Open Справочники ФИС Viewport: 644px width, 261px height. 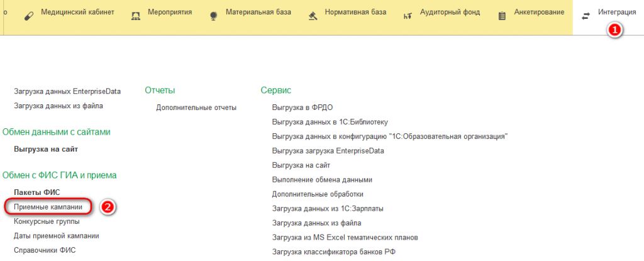pyautogui.click(x=45, y=250)
